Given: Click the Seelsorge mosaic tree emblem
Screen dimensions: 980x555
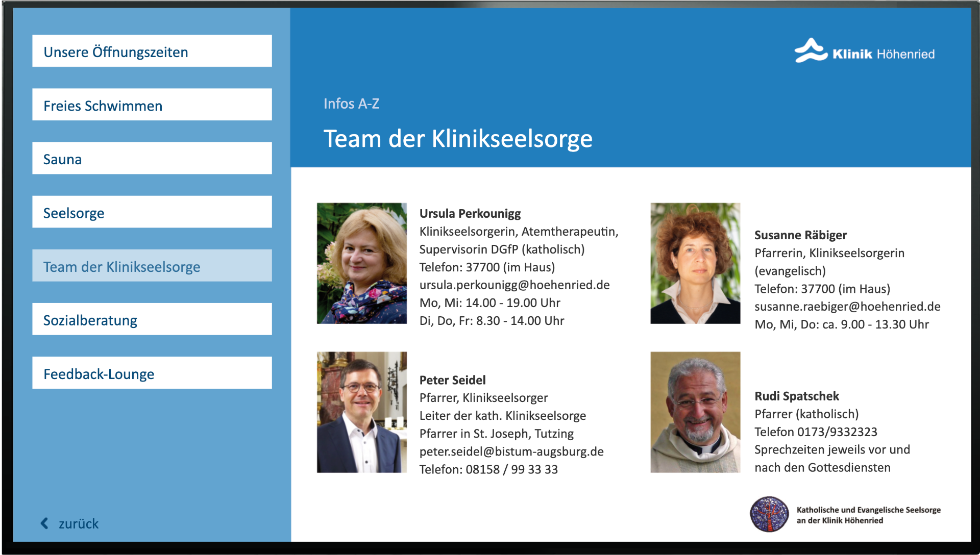Looking at the screenshot, I should 769,514.
